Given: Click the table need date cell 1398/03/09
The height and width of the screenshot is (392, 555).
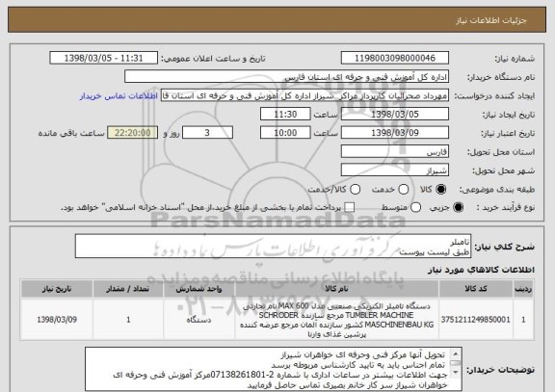Looking at the screenshot, I should (x=57, y=320).
